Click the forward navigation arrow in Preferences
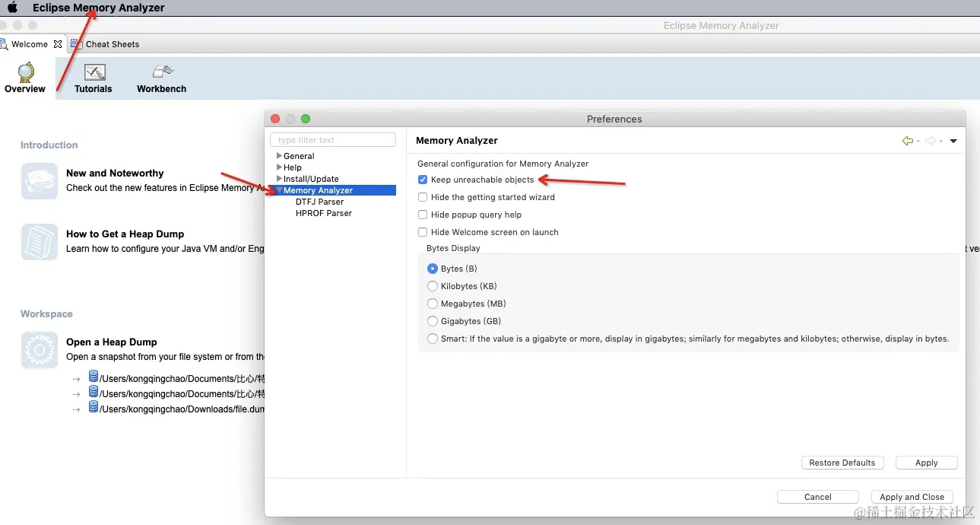Image resolution: width=980 pixels, height=525 pixels. [x=930, y=141]
